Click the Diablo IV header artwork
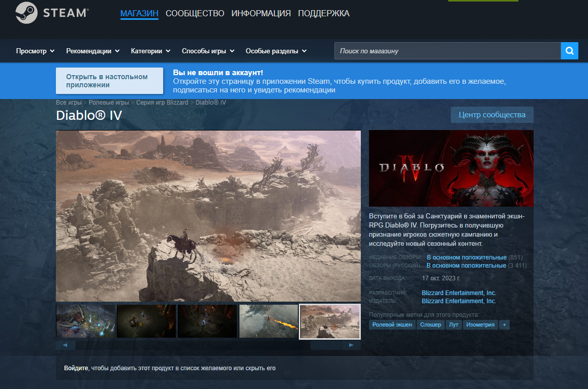This screenshot has height=389, width=588. coord(451,168)
